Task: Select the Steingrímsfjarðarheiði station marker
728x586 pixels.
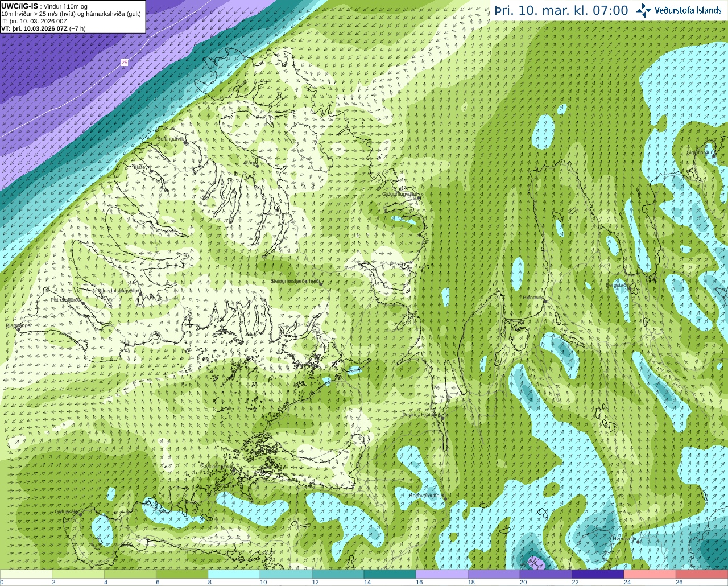Action: (321, 284)
